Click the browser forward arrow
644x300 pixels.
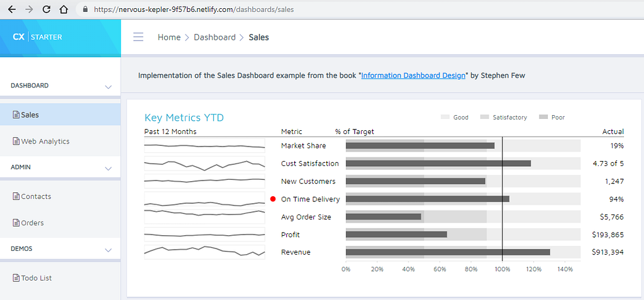[29, 9]
